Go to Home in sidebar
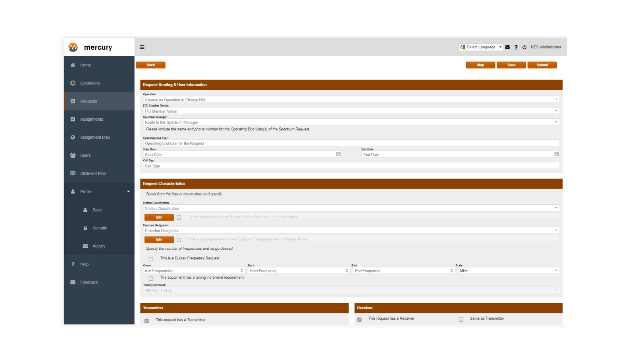Viewport: 644px width, 362px height. pos(99,65)
